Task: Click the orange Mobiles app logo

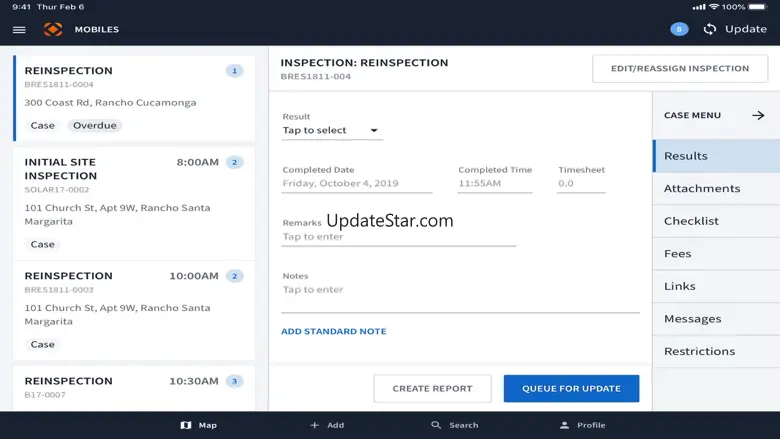Action: click(53, 30)
